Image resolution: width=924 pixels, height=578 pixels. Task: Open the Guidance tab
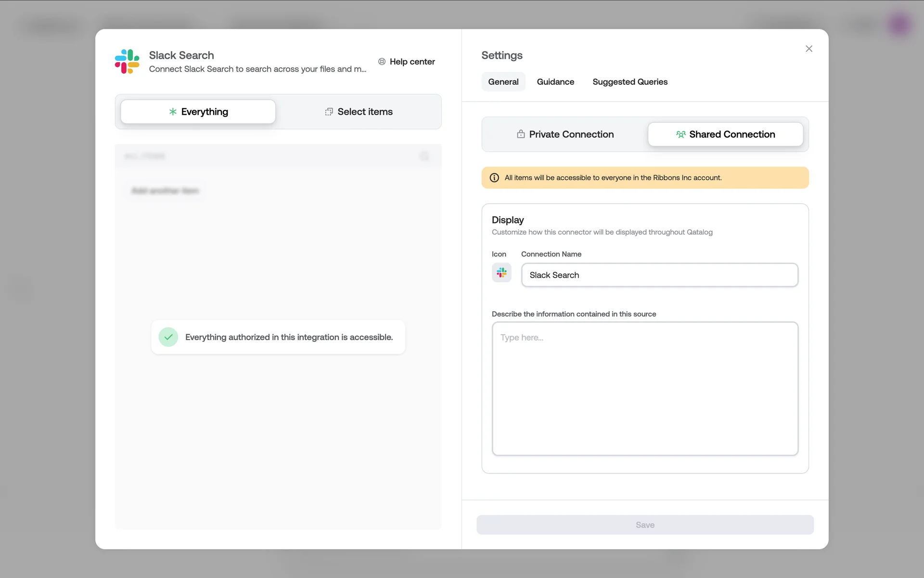[x=555, y=82]
